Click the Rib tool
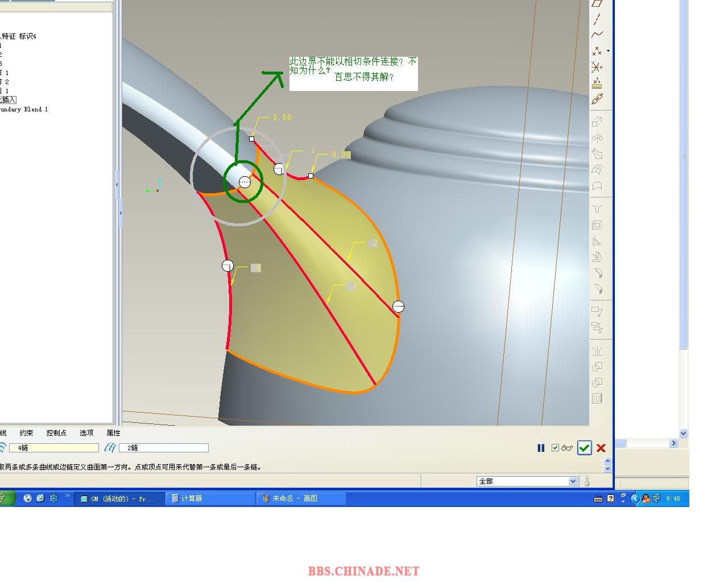The height and width of the screenshot is (582, 728). [597, 241]
